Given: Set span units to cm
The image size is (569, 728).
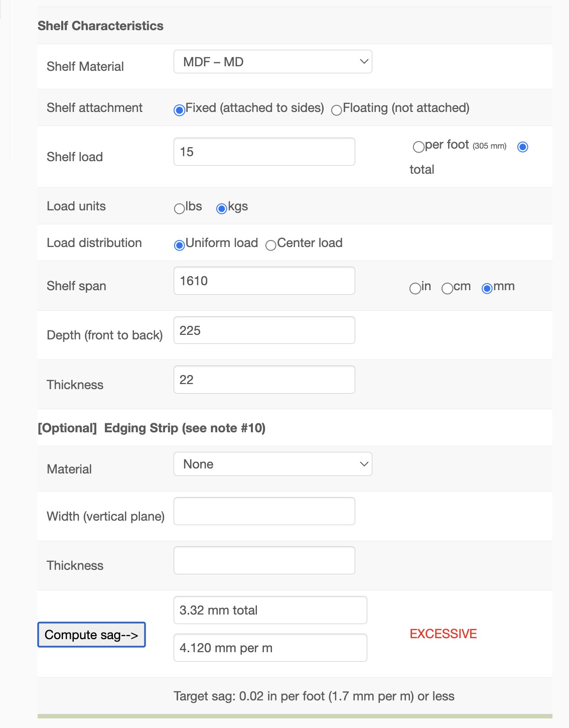Looking at the screenshot, I should [x=447, y=288].
